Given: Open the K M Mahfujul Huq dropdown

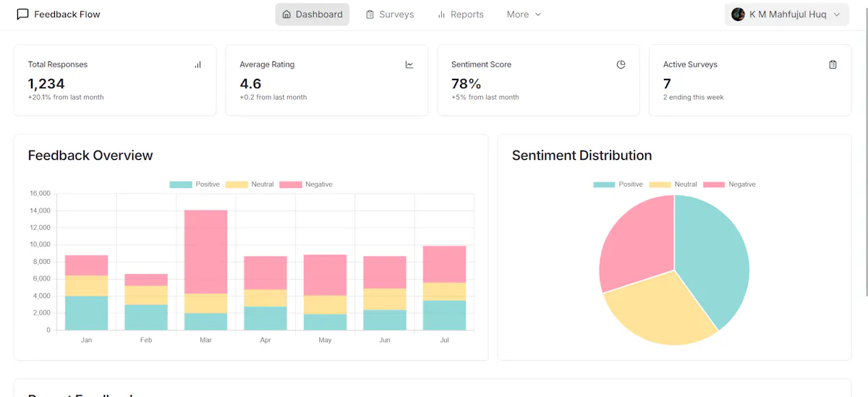Looking at the screenshot, I should (786, 14).
